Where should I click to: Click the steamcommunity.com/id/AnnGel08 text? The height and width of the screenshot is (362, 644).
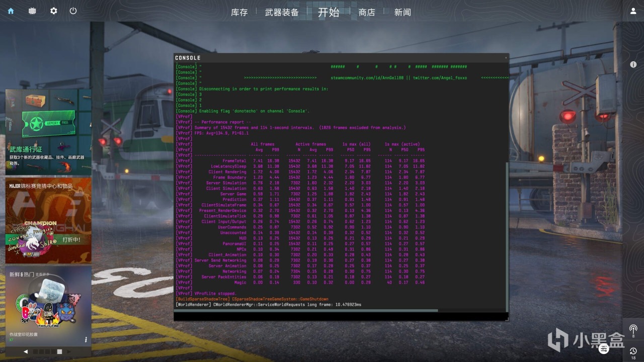pos(368,78)
